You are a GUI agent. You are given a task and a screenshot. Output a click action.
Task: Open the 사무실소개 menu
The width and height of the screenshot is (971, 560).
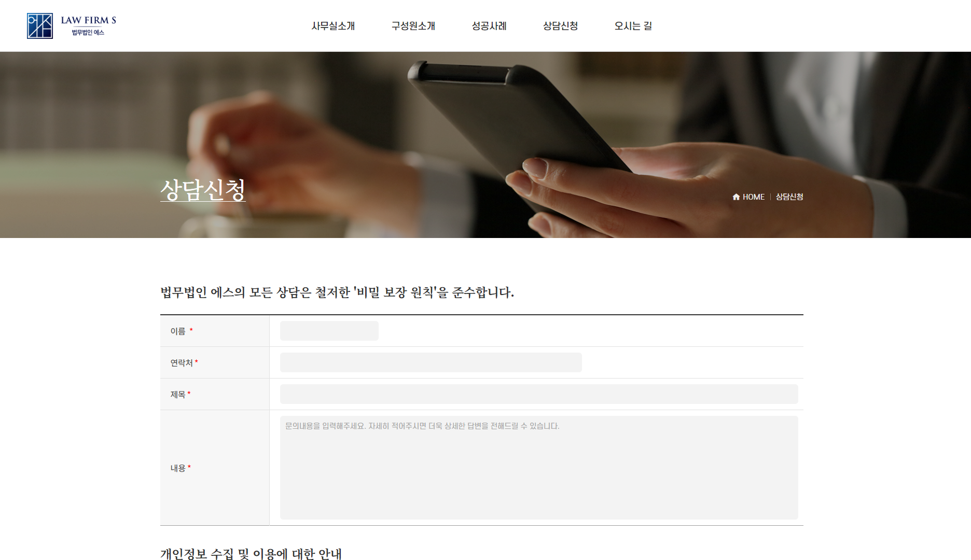tap(333, 26)
